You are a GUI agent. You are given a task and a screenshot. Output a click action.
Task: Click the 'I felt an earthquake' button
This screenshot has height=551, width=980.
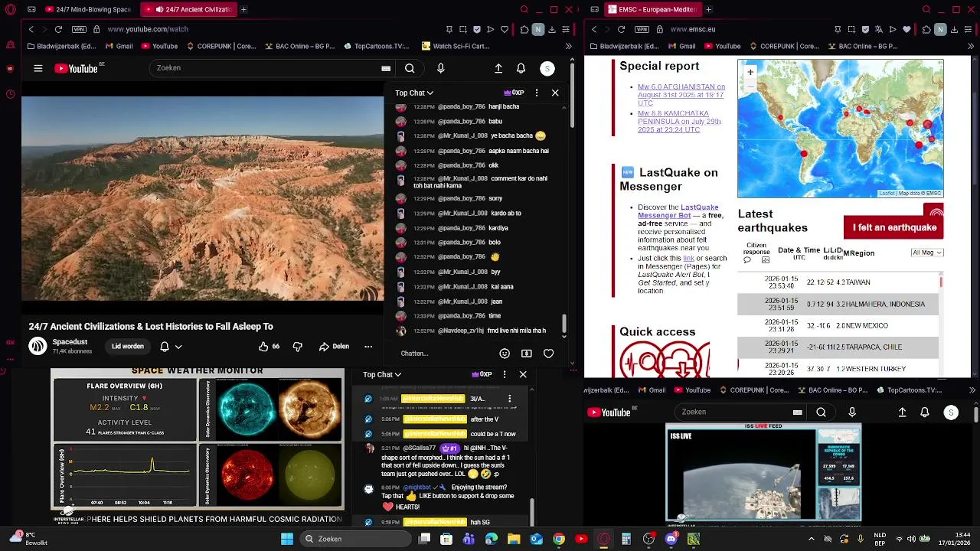[x=893, y=227]
